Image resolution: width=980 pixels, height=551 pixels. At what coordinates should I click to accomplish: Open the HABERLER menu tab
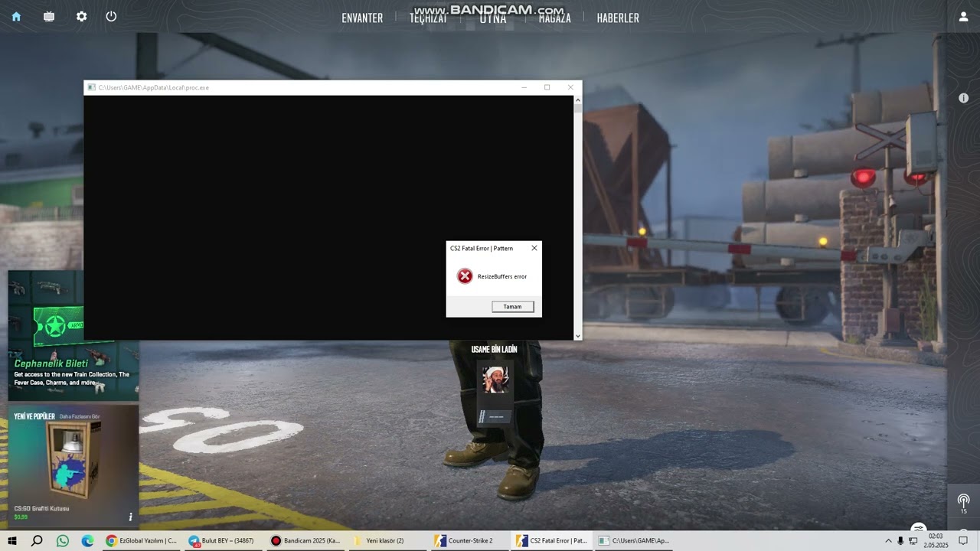coord(618,18)
